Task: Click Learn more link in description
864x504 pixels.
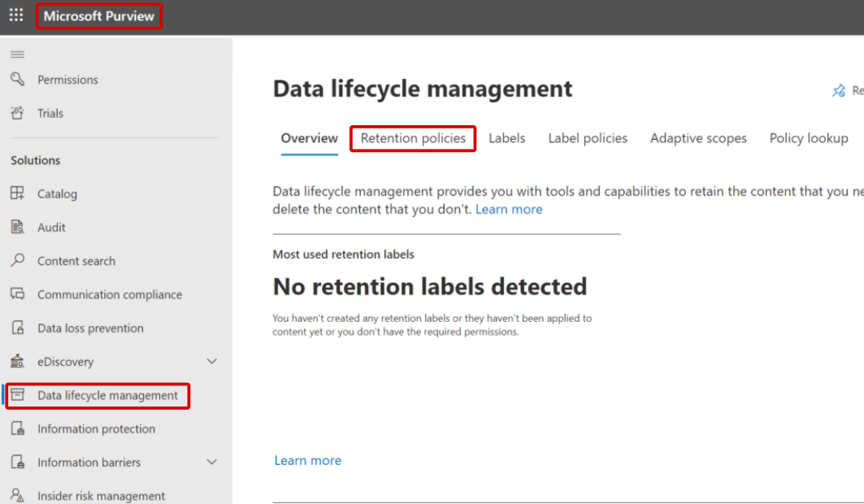Action: [509, 210]
